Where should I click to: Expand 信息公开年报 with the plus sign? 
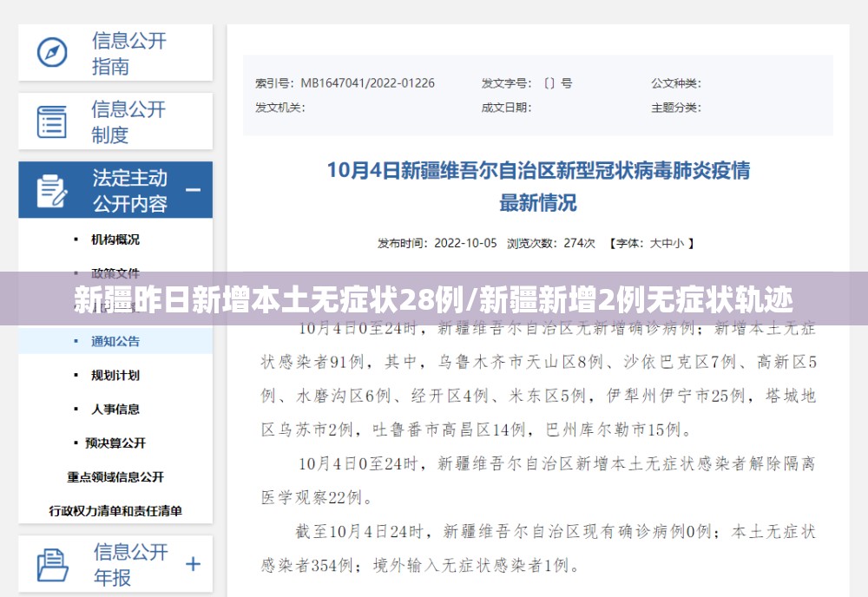tap(193, 564)
